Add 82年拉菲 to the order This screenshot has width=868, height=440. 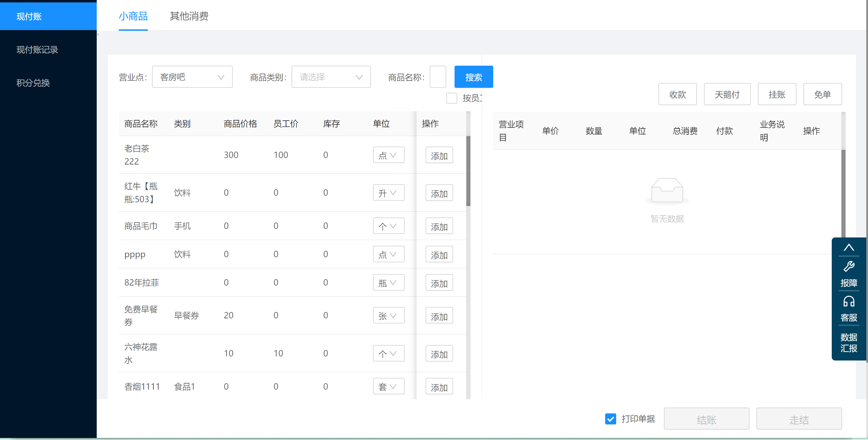pos(439,283)
